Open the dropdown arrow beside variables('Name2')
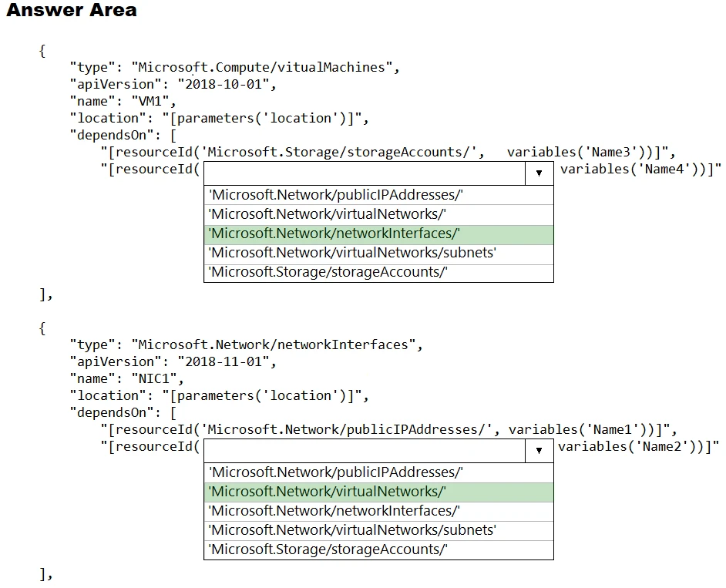Image resolution: width=726 pixels, height=588 pixels. pos(539,451)
